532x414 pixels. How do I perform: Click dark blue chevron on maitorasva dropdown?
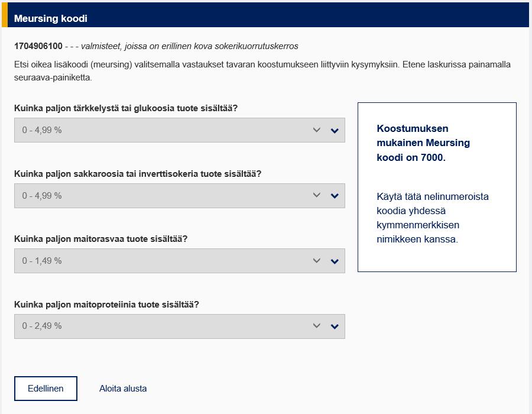pos(335,261)
